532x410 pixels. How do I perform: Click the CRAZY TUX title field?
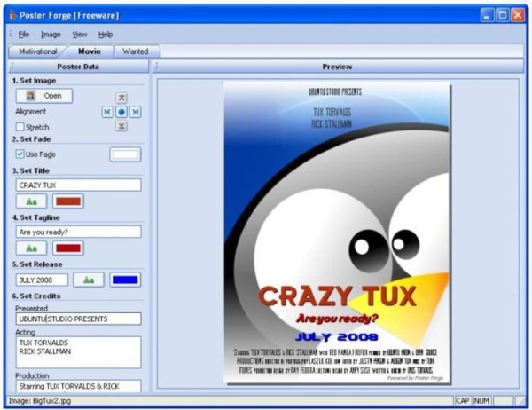[x=78, y=185]
